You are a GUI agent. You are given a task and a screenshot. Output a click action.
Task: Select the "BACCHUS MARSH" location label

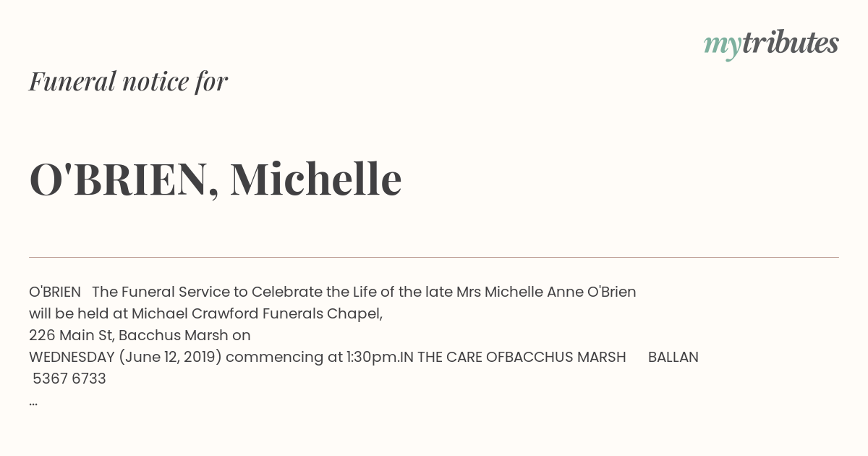coord(566,357)
